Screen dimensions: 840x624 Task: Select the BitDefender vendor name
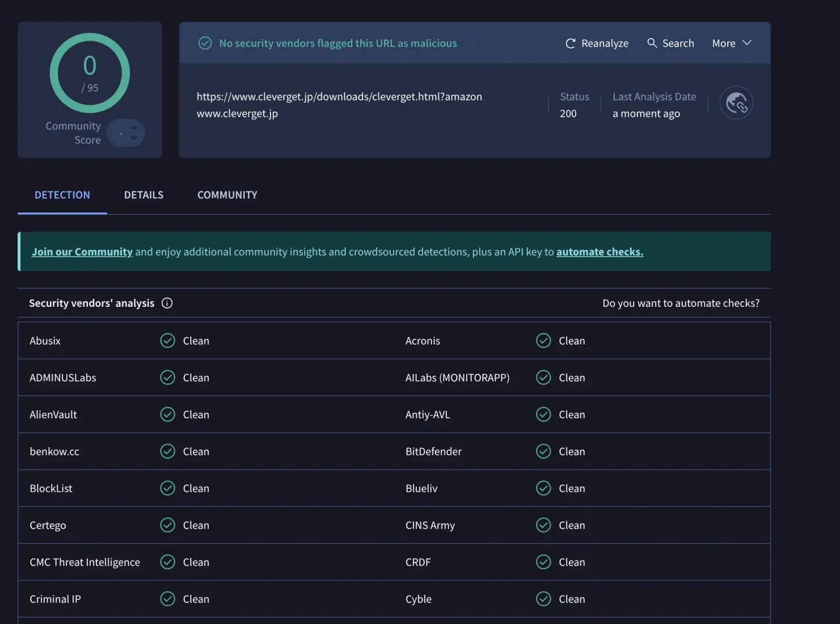[x=434, y=452]
